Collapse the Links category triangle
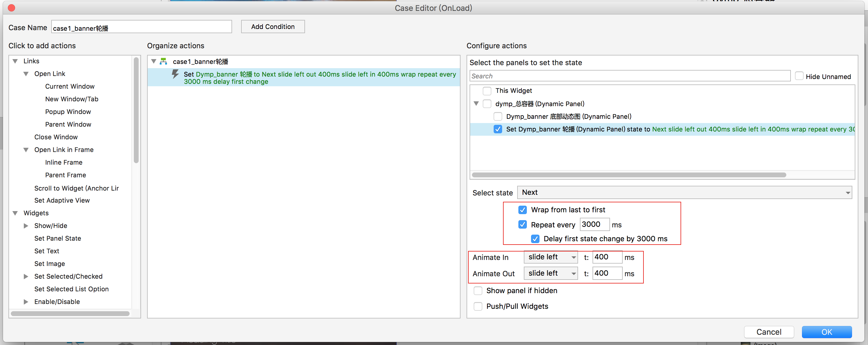This screenshot has height=345, width=868. [15, 61]
